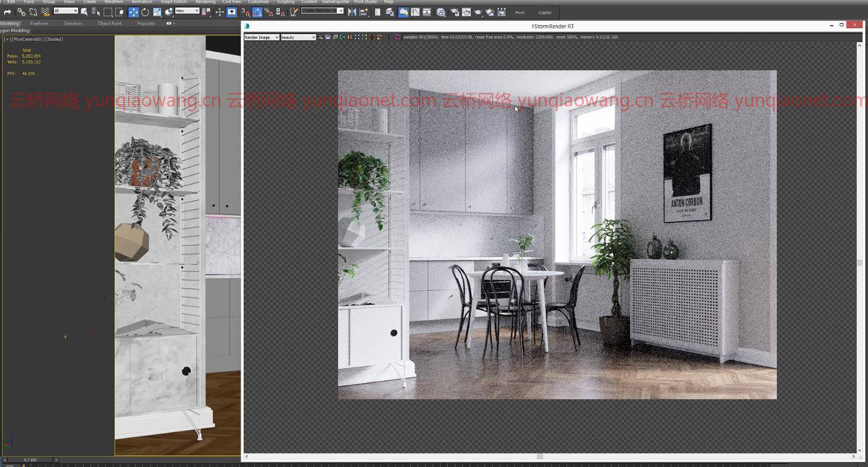Open the Rendering menu
The image size is (868, 467).
click(x=205, y=2)
